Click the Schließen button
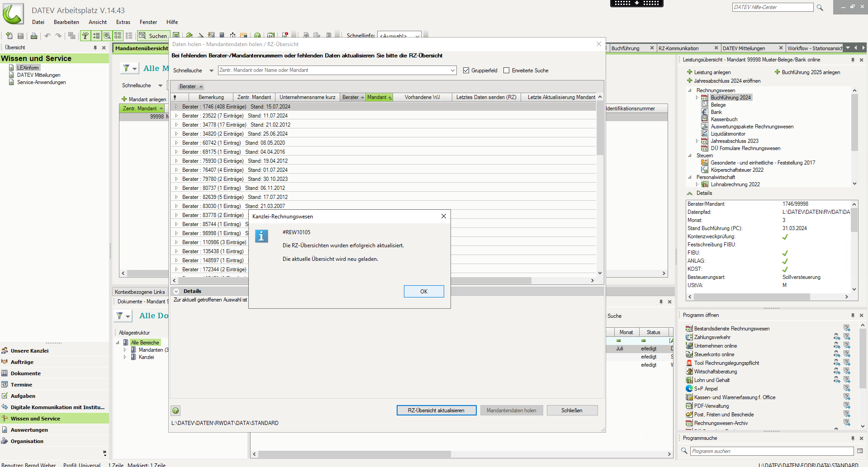Viewport: 868px width, 467px height. [x=572, y=410]
